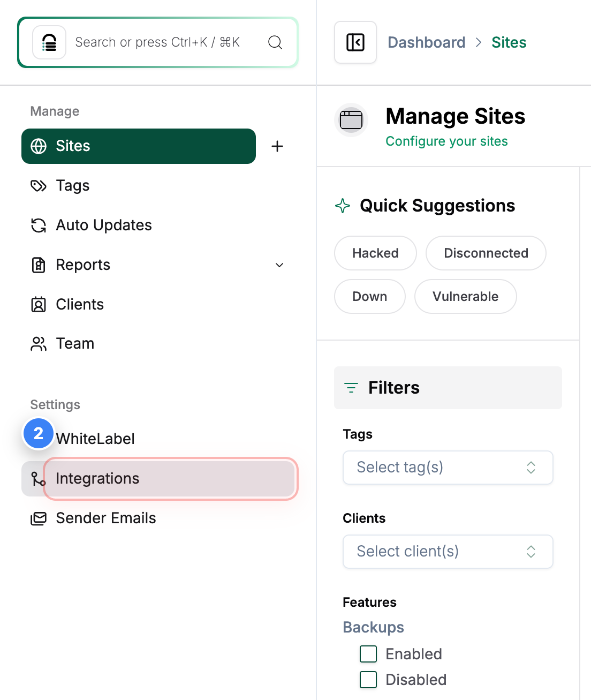Click the Quick Suggestions sparkle icon
This screenshot has height=700, width=591.
tap(342, 206)
